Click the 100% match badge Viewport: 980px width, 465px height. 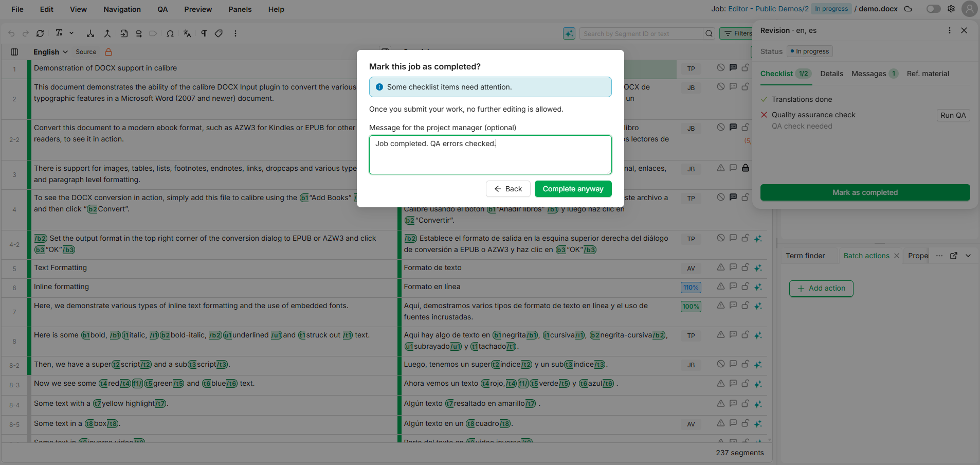click(x=691, y=307)
